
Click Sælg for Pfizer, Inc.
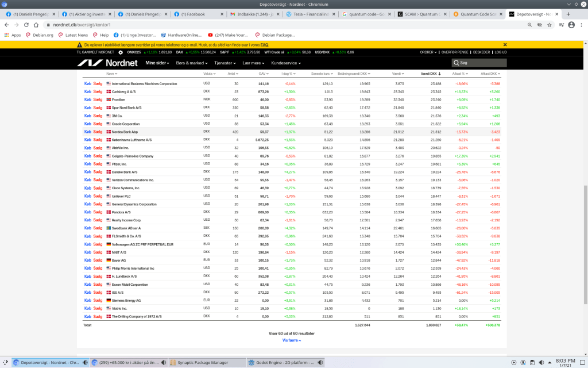coord(97,164)
